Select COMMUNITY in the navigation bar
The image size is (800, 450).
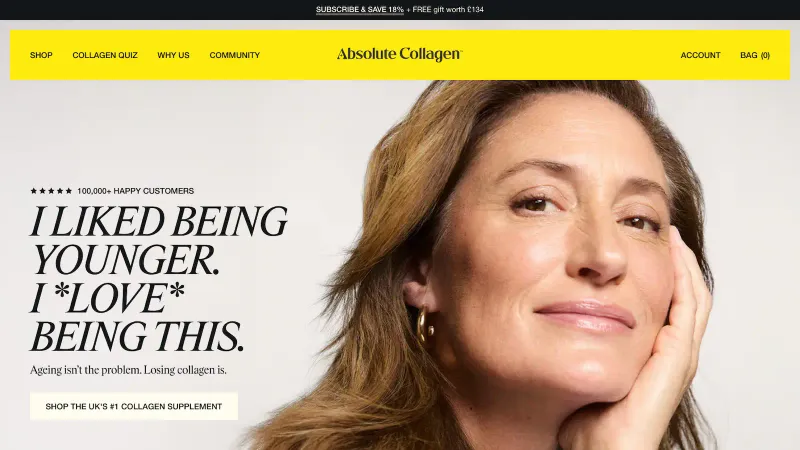click(x=235, y=55)
